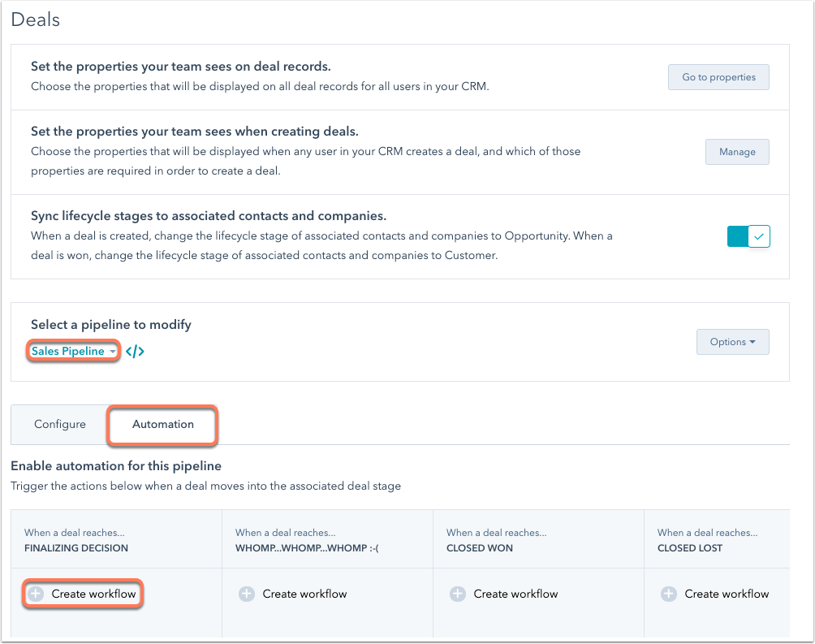The height and width of the screenshot is (644, 815).
Task: Click 'Sync lifecycle stages to associated contacts' heading
Action: tap(209, 216)
